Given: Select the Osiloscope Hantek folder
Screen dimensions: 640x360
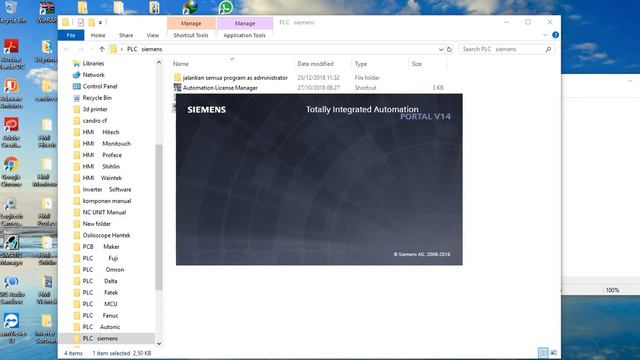Looking at the screenshot, I should point(106,235).
